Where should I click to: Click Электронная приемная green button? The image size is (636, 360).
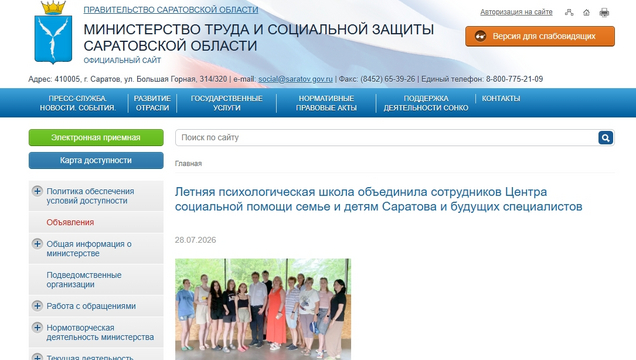[x=96, y=138]
